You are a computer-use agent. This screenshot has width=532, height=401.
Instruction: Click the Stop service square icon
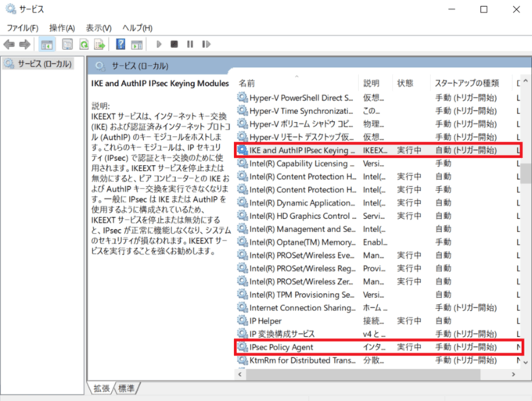coord(174,44)
